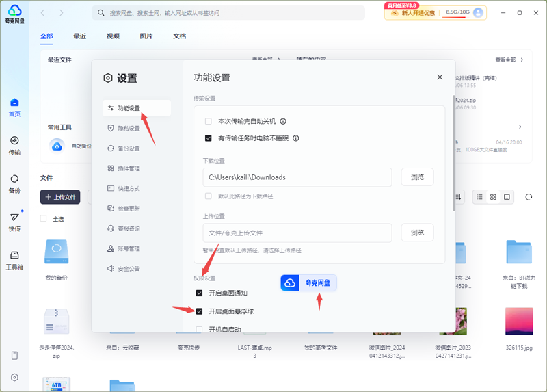Image resolution: width=547 pixels, height=392 pixels.
Task: Disable 开启桌面通知 checkbox
Action: click(200, 293)
